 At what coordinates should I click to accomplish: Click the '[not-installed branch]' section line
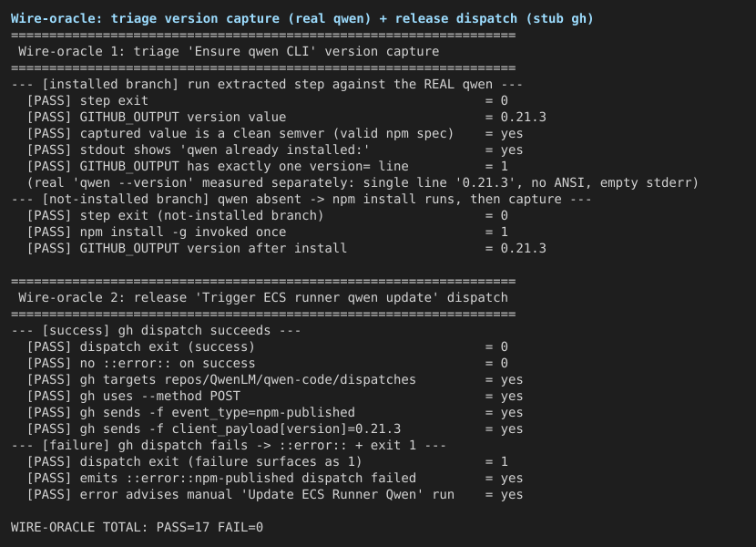click(x=301, y=200)
